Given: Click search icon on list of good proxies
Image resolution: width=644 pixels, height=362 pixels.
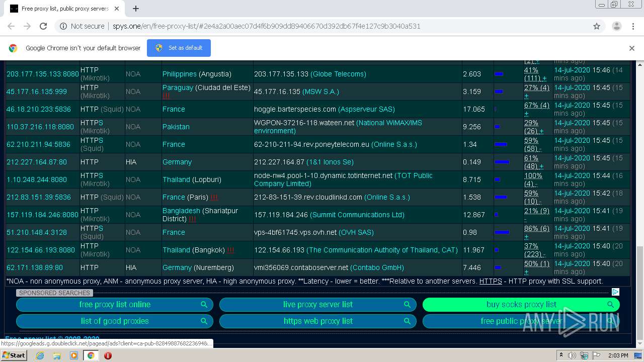Looking at the screenshot, I should pyautogui.click(x=204, y=321).
